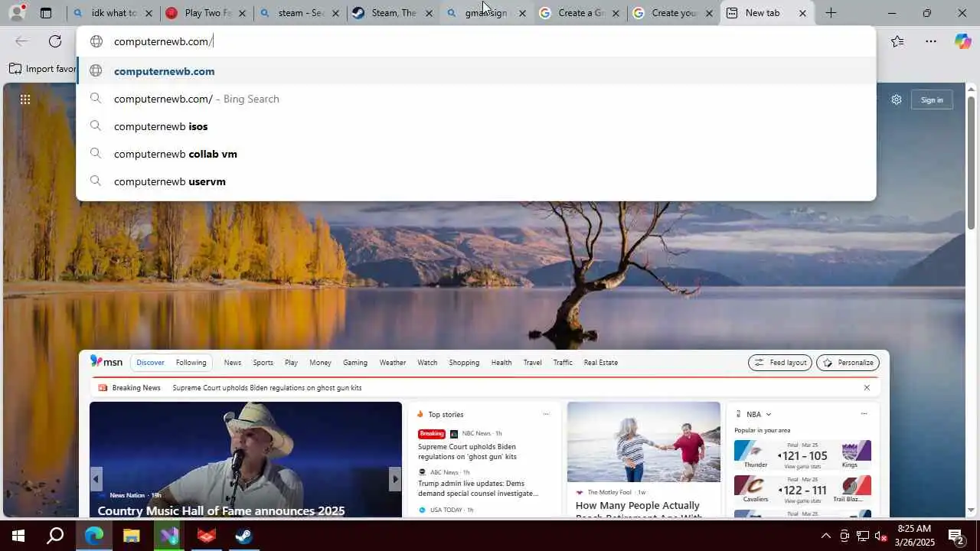Open the red taskbar app icon
The width and height of the screenshot is (980, 551).
(206, 536)
